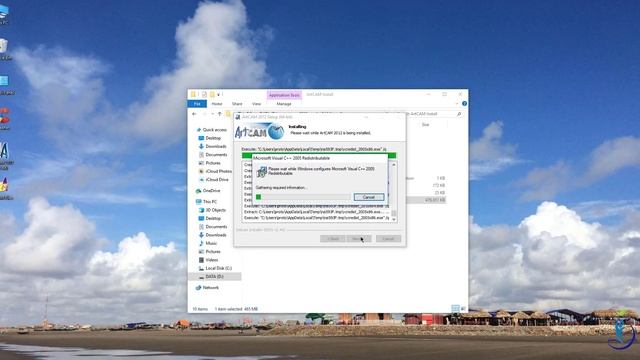Switch to the Home ribbon tab
The height and width of the screenshot is (360, 640).
click(217, 104)
